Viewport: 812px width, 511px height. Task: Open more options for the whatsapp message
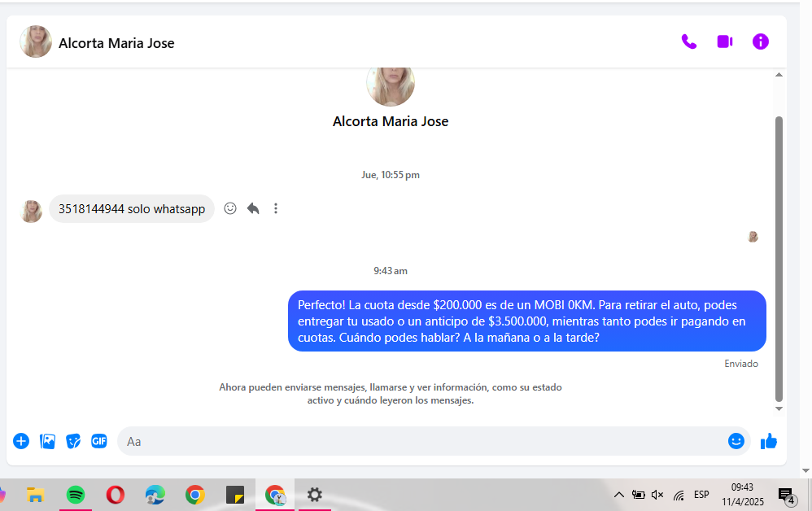(x=276, y=208)
